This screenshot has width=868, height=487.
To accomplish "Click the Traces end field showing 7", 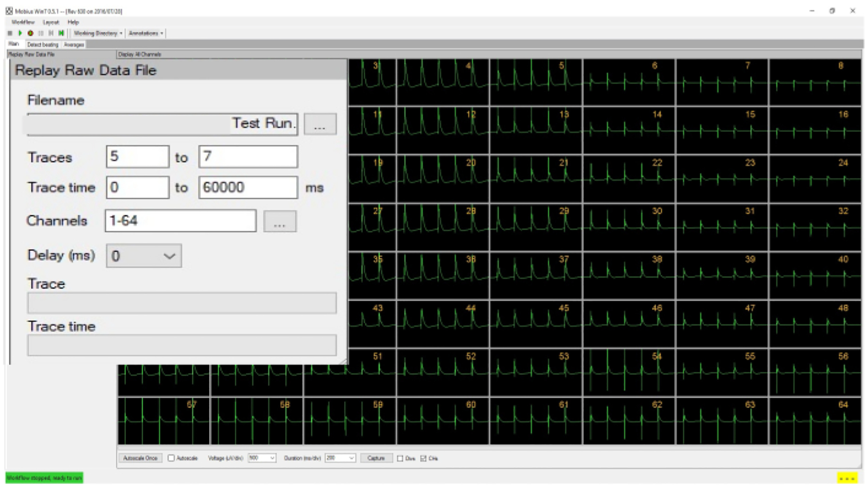I will coord(248,157).
